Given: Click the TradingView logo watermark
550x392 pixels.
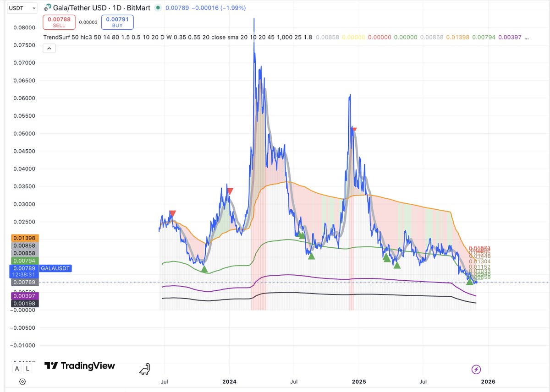Looking at the screenshot, I should pos(80,366).
